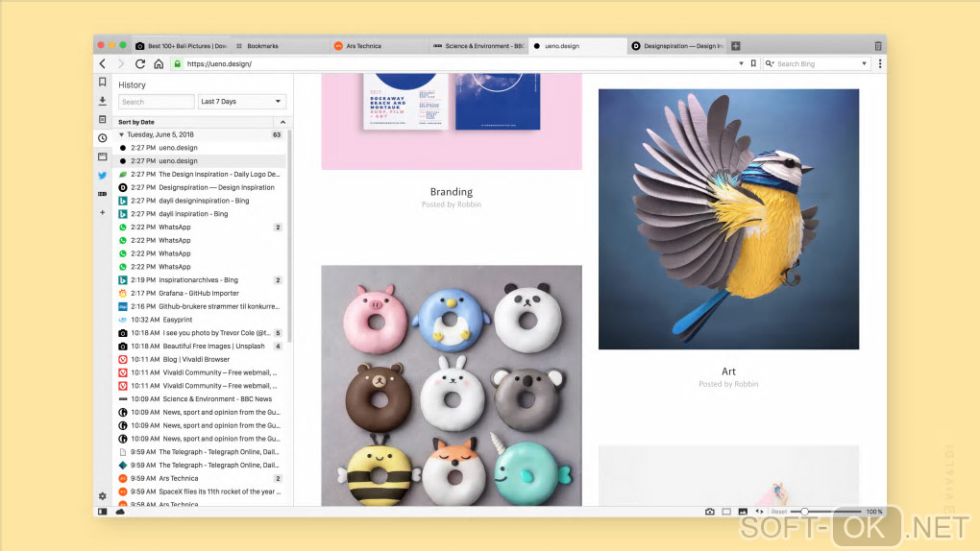
Task: Go forward one page
Action: pyautogui.click(x=121, y=63)
